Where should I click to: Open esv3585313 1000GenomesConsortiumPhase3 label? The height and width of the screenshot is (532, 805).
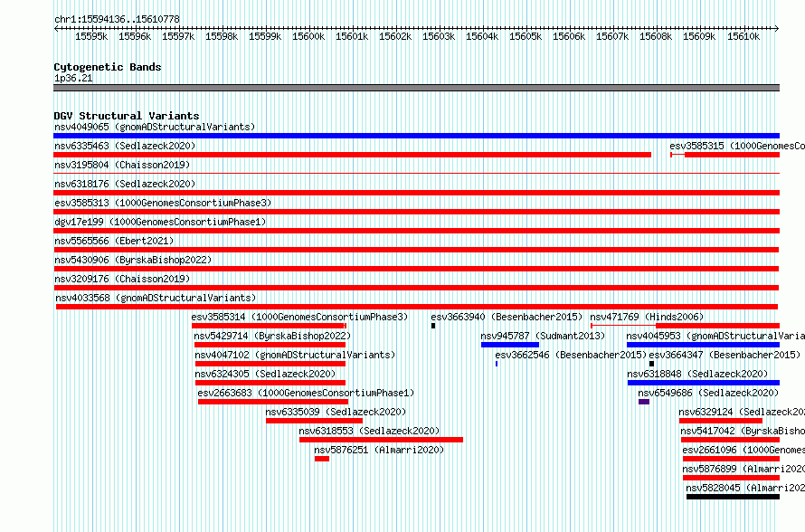click(163, 203)
